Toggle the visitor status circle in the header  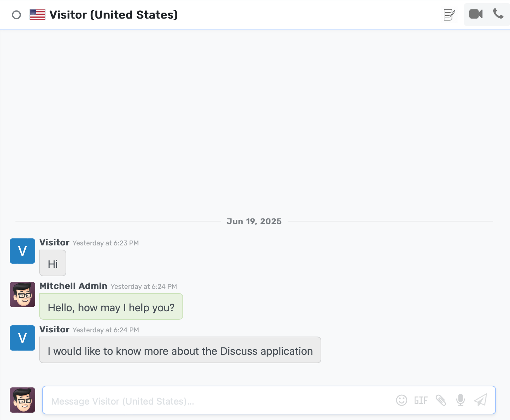click(x=16, y=15)
